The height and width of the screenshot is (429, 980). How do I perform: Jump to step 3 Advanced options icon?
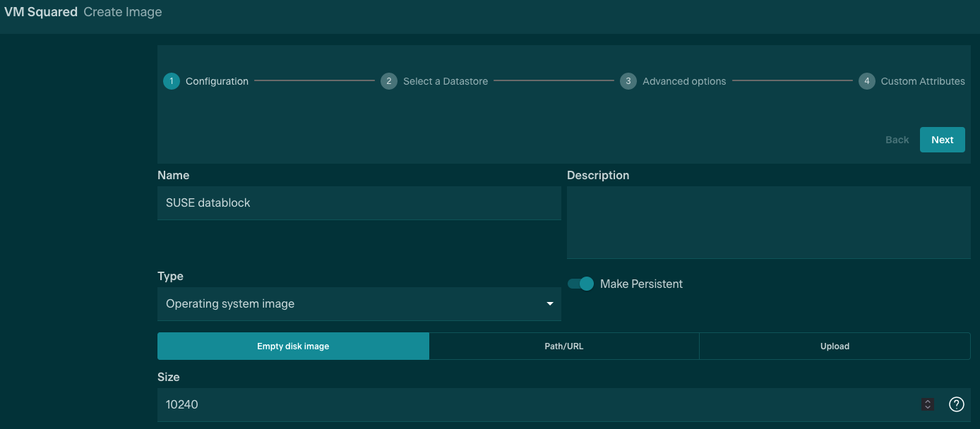[628, 81]
